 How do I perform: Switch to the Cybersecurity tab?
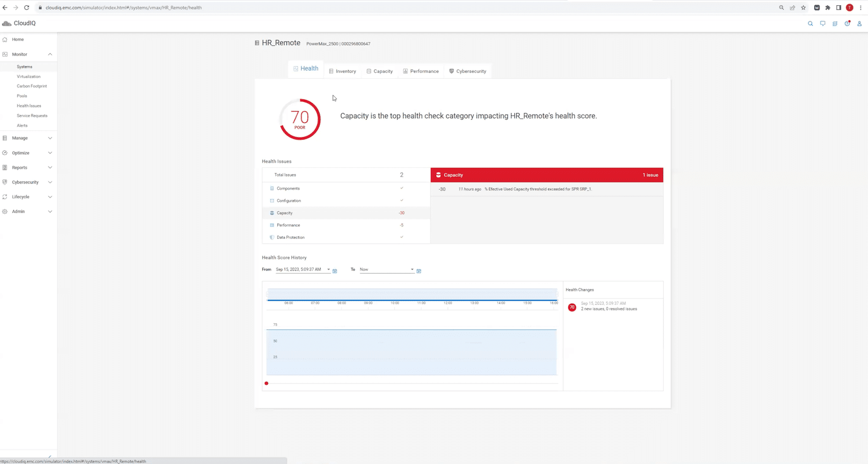tap(468, 71)
